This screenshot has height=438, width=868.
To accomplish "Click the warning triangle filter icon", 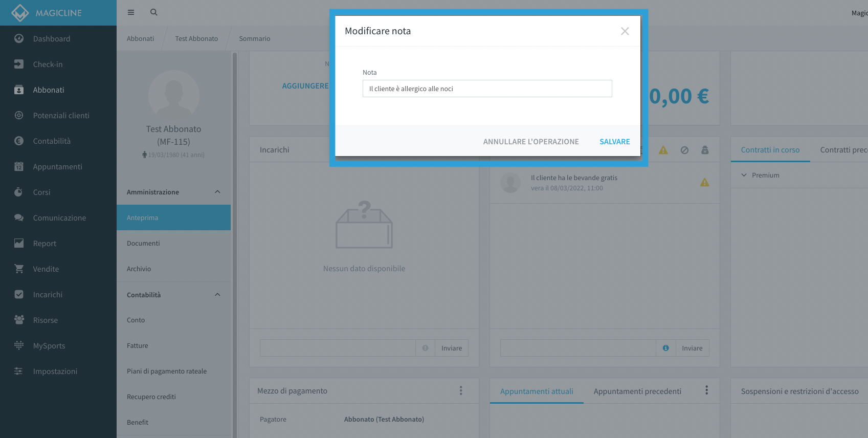I will [x=663, y=150].
